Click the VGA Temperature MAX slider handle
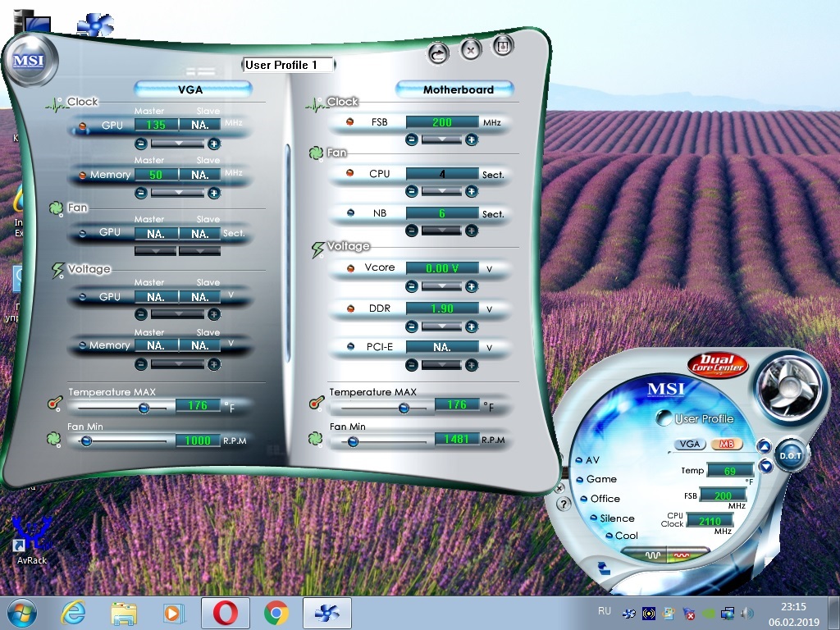 coord(144,407)
